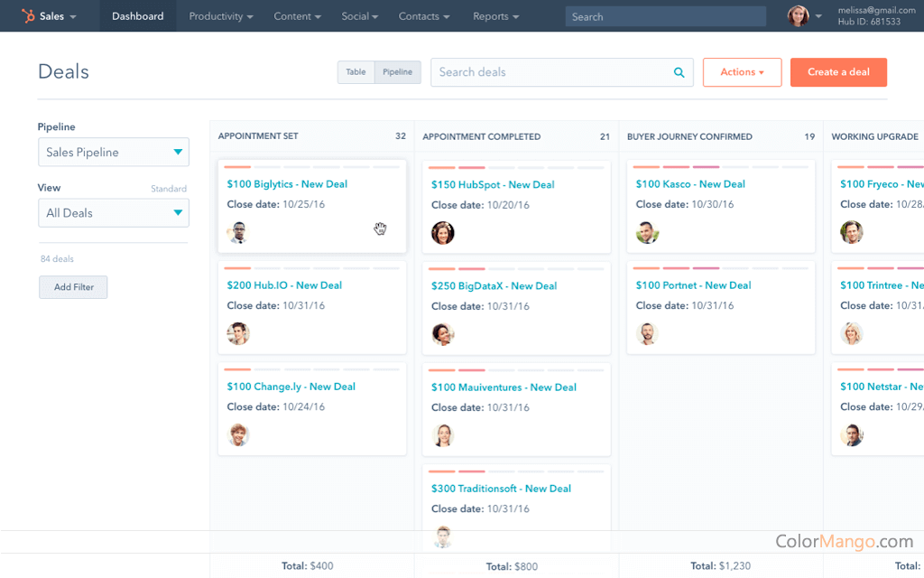Open the $100 Portnet - New Deal link
Viewport: 924px width, 578px height.
693,285
